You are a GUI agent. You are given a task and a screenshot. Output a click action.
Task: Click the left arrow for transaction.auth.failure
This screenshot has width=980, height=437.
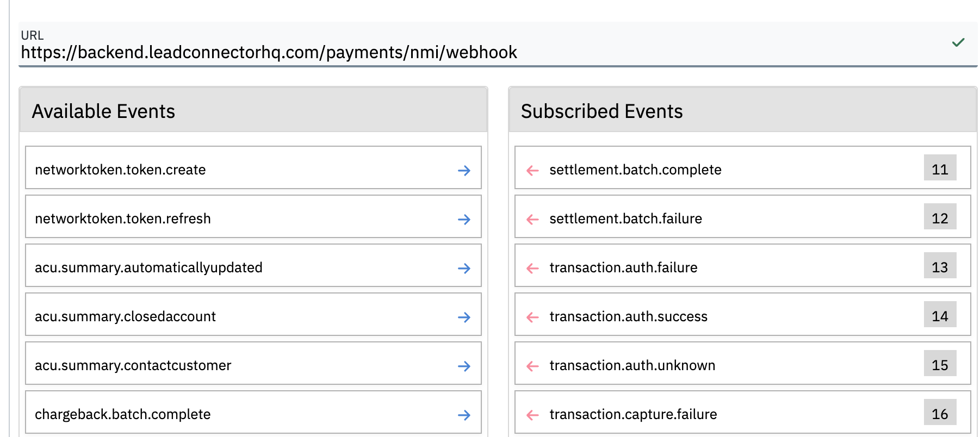[533, 269]
